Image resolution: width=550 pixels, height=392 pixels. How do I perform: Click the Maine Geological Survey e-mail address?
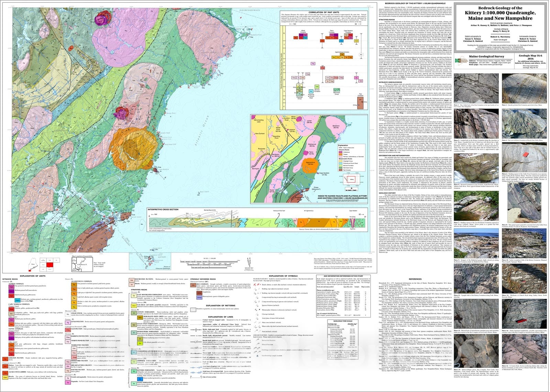(504, 63)
